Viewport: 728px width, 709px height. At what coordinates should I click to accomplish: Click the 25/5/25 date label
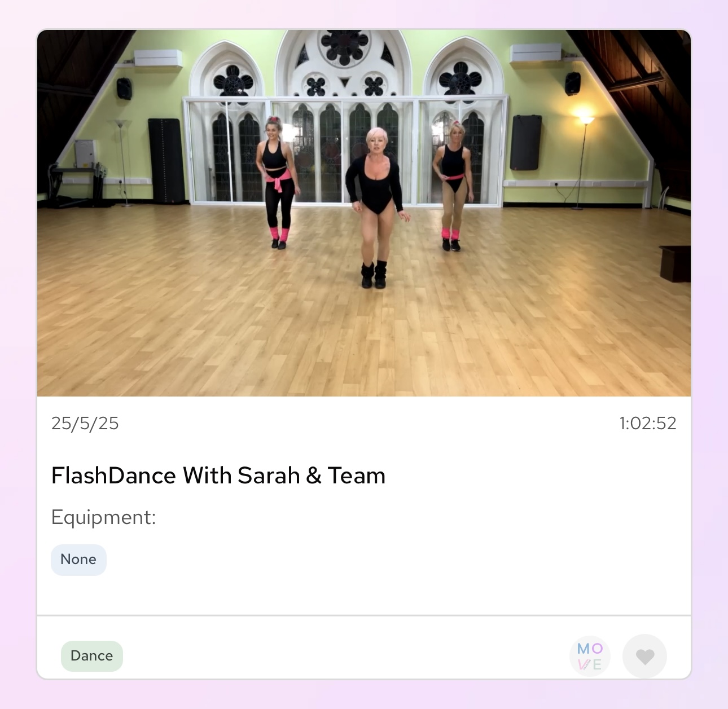(x=85, y=423)
